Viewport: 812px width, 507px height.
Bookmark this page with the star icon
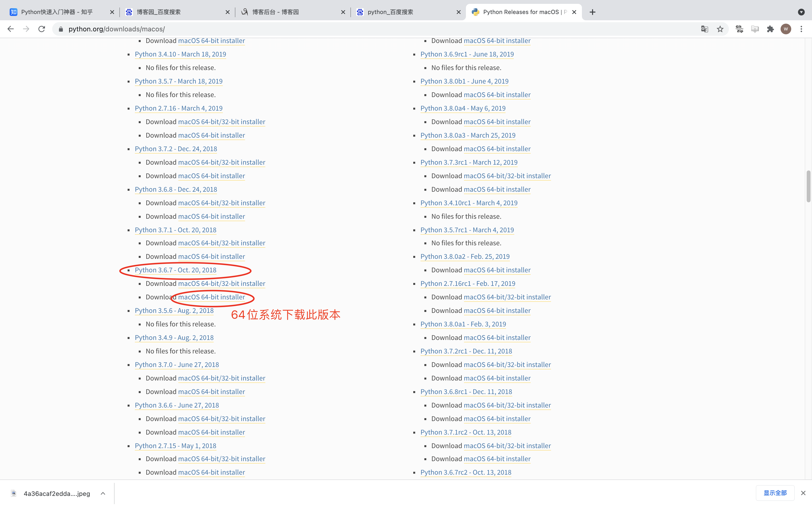tap(720, 29)
